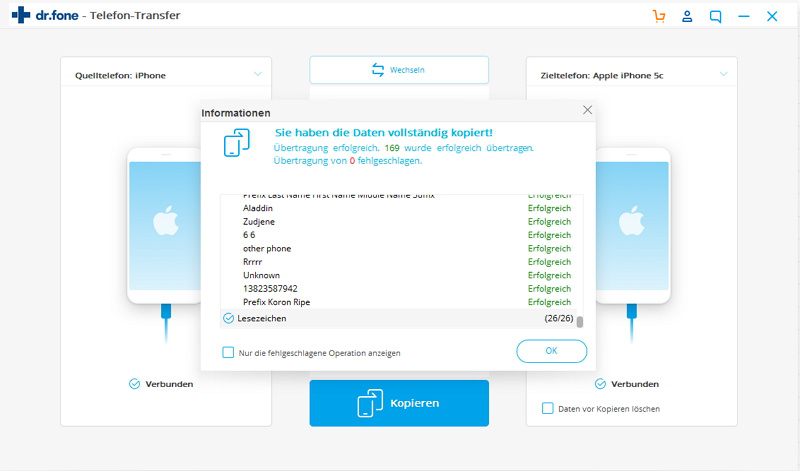
Task: Click the failed transfers count 0
Action: tap(352, 161)
